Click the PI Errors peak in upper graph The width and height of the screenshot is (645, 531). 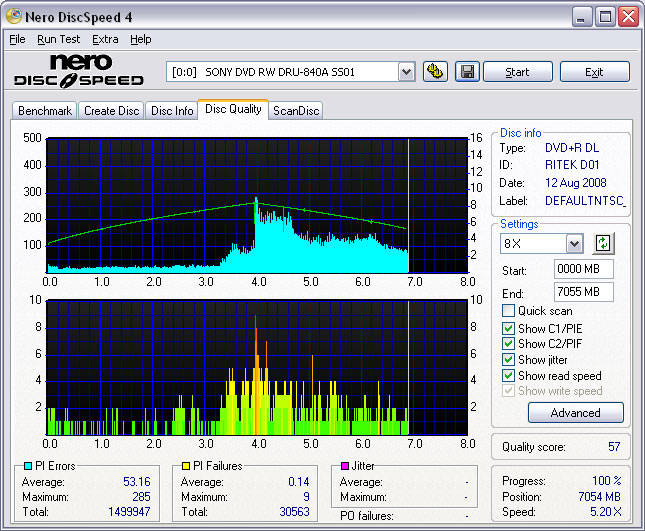(256, 198)
